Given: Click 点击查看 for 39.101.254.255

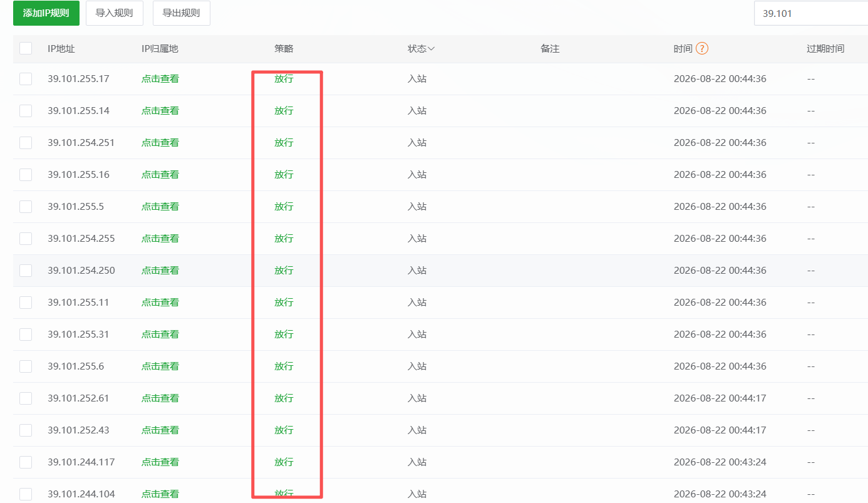Looking at the screenshot, I should (x=160, y=239).
